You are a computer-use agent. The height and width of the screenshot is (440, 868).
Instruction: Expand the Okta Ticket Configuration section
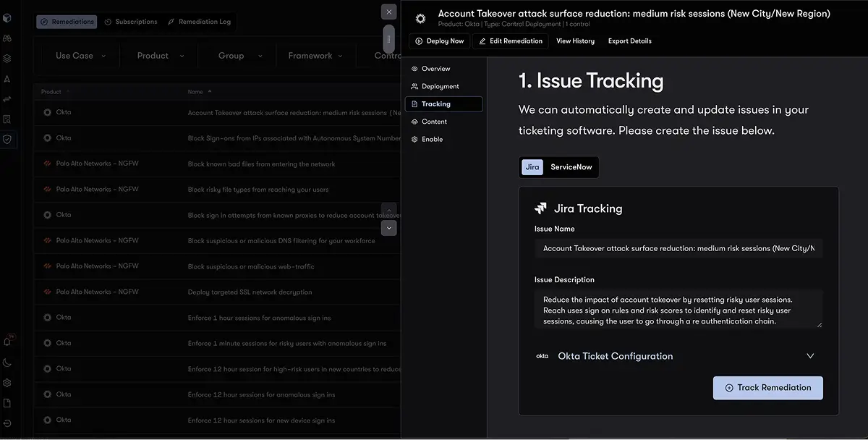click(x=678, y=356)
